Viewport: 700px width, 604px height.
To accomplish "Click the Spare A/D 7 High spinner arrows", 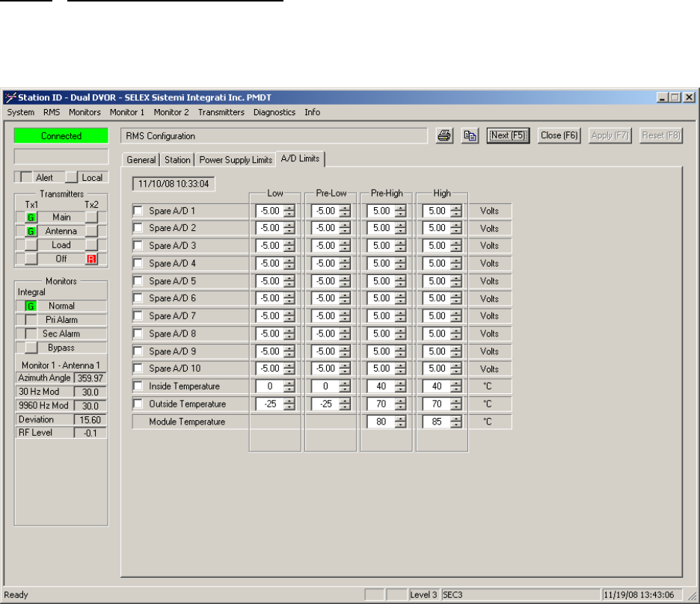I will [x=455, y=315].
